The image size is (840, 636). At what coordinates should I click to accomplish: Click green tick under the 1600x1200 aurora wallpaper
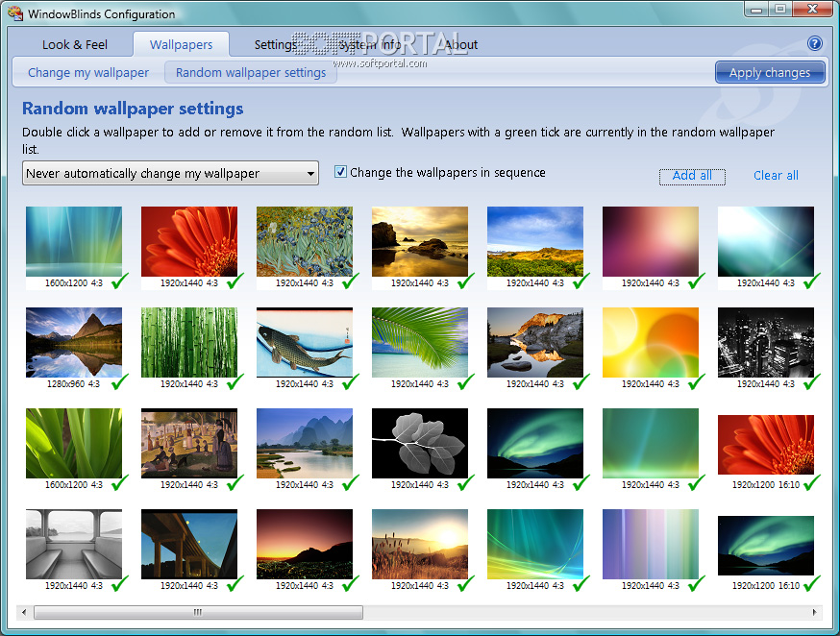pos(119,281)
